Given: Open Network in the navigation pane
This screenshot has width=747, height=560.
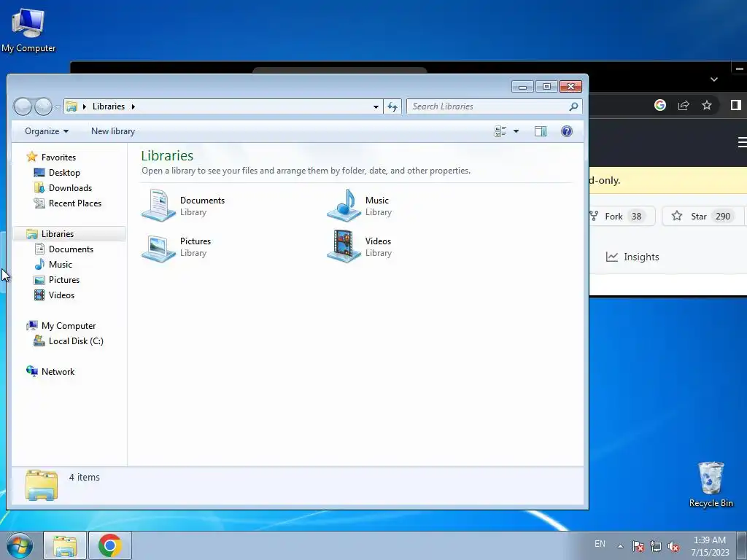Looking at the screenshot, I should tap(58, 371).
